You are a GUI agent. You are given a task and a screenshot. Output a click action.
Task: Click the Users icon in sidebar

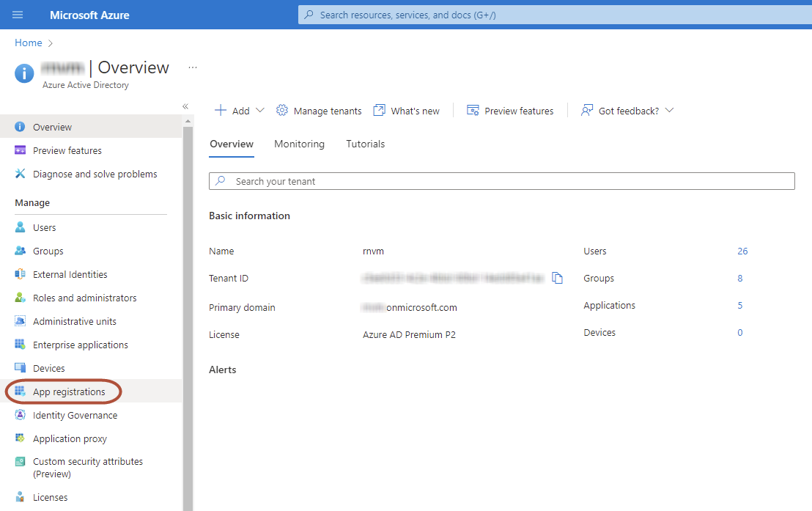click(20, 227)
